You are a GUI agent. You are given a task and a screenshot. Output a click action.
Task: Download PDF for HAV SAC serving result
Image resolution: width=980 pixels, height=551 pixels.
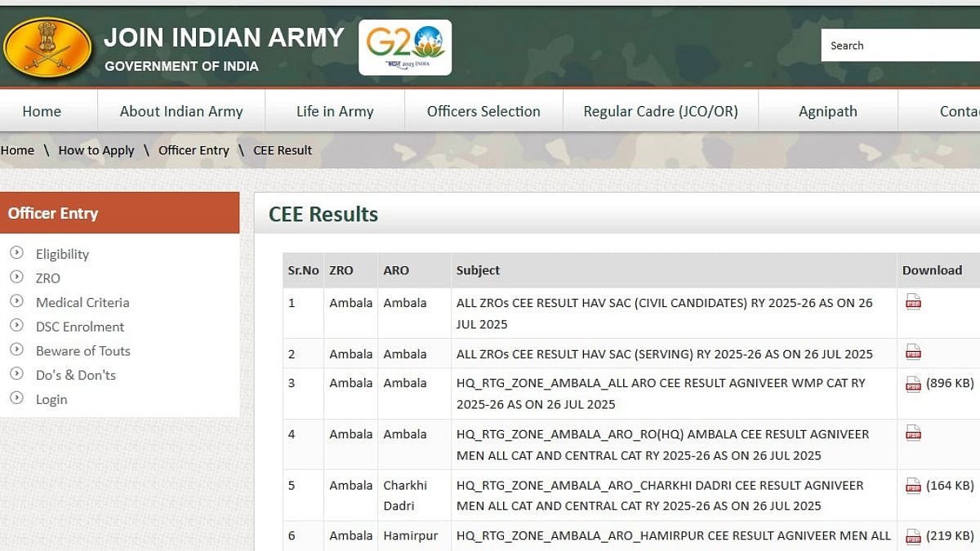pyautogui.click(x=913, y=353)
